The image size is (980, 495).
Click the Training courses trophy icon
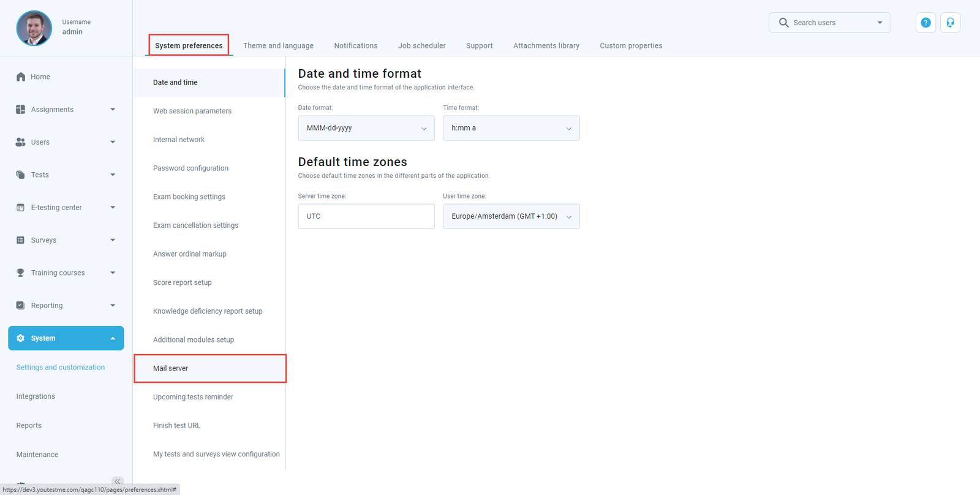pos(21,273)
